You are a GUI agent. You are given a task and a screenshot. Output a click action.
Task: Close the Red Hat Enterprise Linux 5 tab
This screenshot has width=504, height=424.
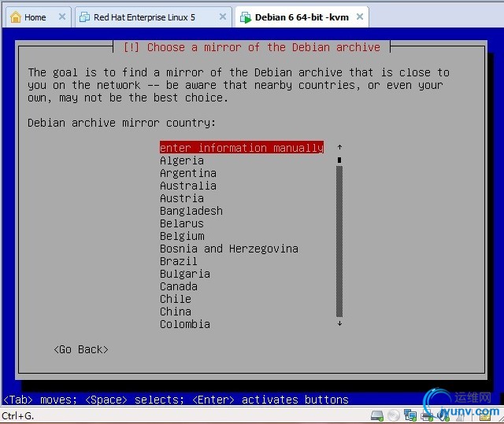click(x=222, y=17)
